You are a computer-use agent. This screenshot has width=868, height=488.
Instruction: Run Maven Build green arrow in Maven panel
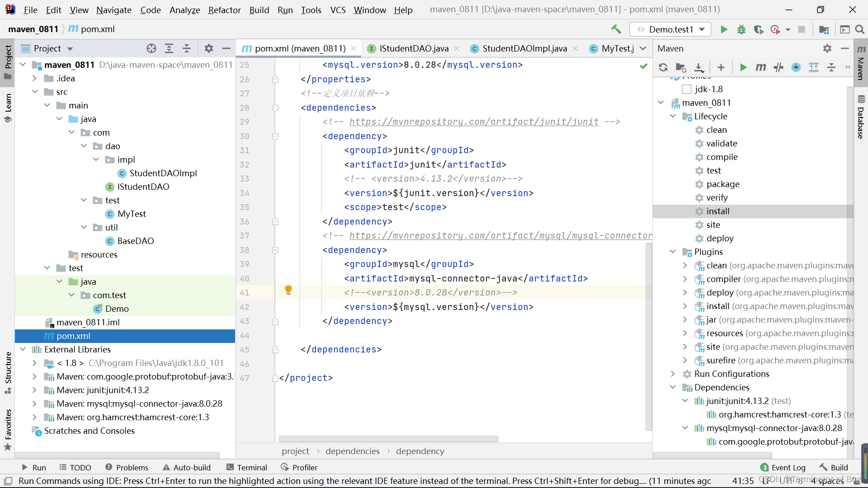[x=743, y=67]
